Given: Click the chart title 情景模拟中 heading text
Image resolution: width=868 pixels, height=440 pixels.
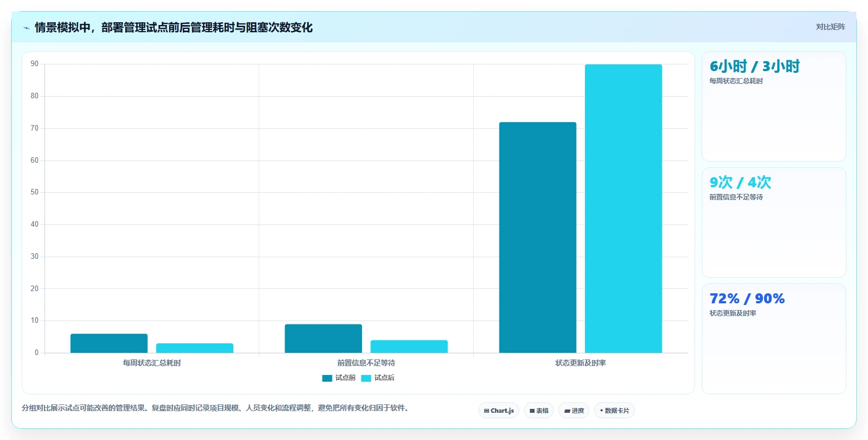Looking at the screenshot, I should click(173, 27).
